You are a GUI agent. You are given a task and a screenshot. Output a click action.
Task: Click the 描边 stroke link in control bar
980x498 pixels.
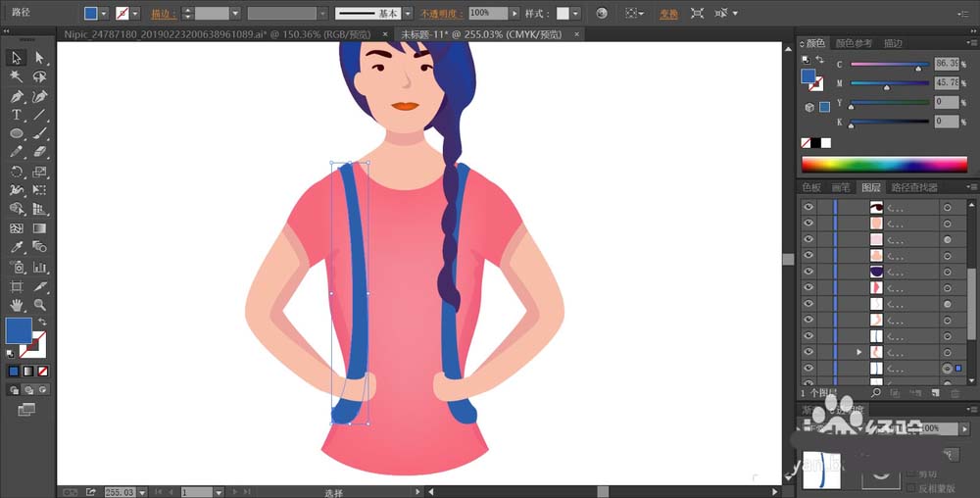(164, 13)
